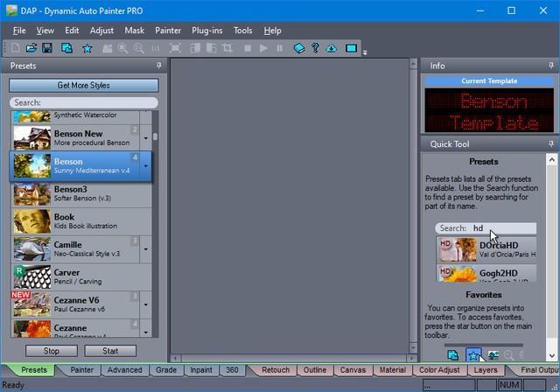Viewport: 560px width, 392px height.
Task: Open the Camille preset dropdown arrow
Action: pyautogui.click(x=146, y=250)
